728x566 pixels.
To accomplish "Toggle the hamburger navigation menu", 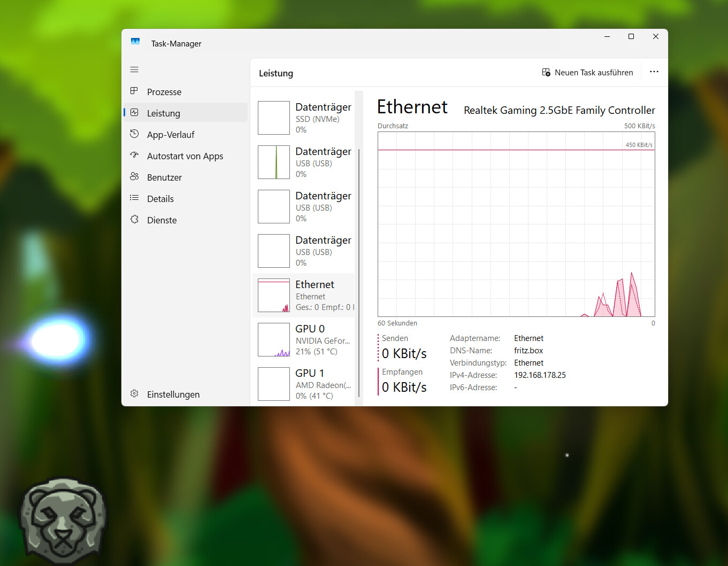I will pyautogui.click(x=134, y=70).
